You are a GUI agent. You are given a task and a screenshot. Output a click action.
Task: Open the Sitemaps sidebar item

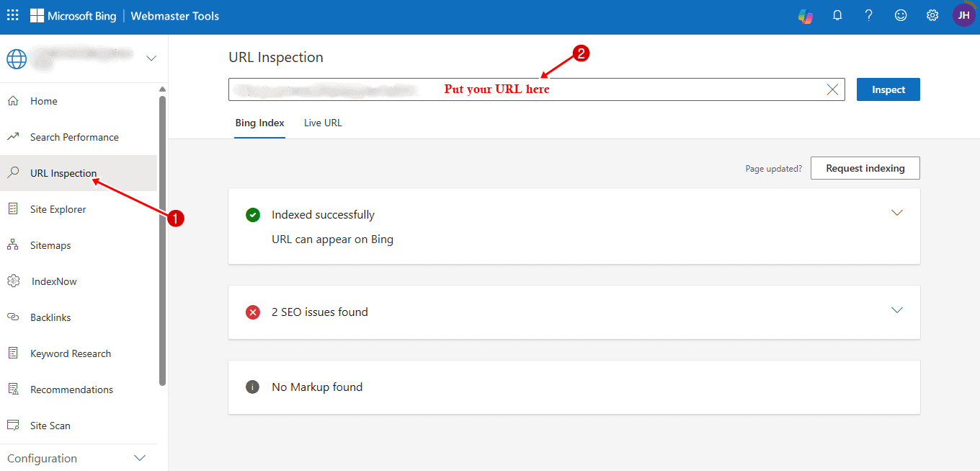pyautogui.click(x=50, y=245)
